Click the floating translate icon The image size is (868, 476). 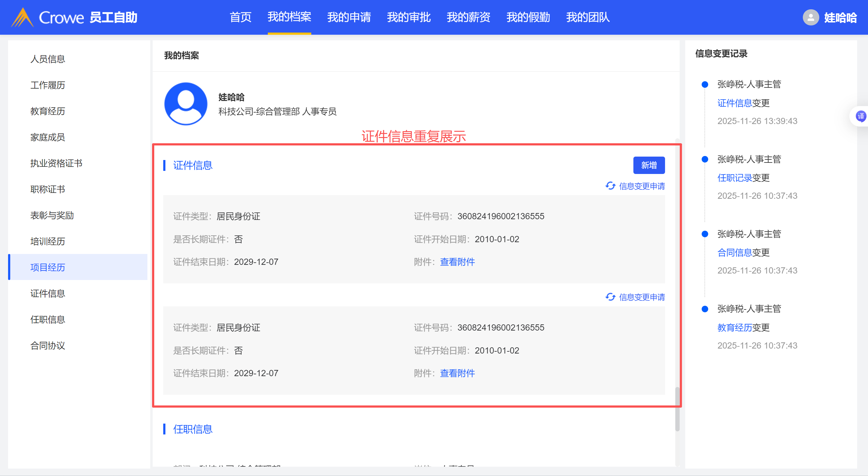coord(861,117)
